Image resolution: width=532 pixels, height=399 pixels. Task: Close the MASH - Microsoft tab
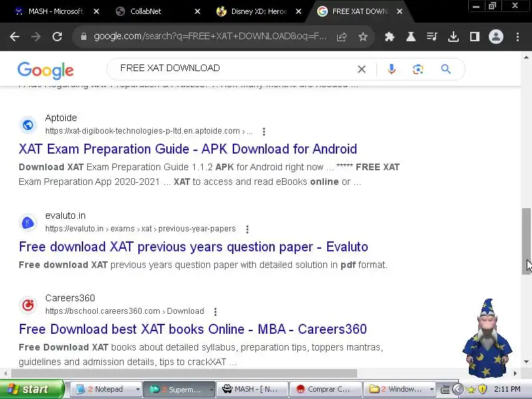click(96, 11)
